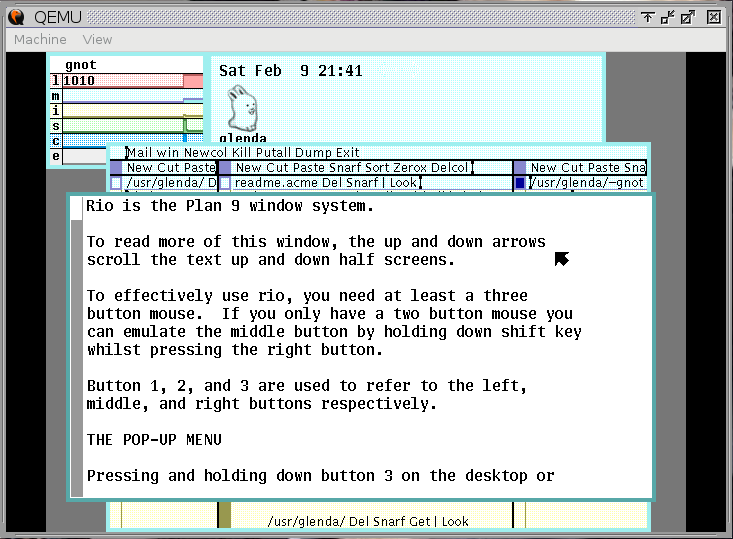
Task: Click the red load graph showing 1010
Action: [133, 81]
